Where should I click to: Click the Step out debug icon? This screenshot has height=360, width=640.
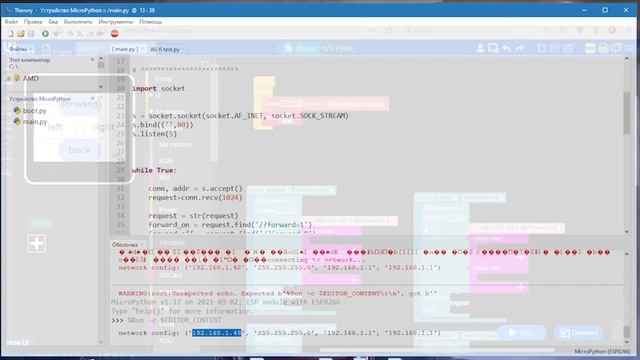click(89, 34)
